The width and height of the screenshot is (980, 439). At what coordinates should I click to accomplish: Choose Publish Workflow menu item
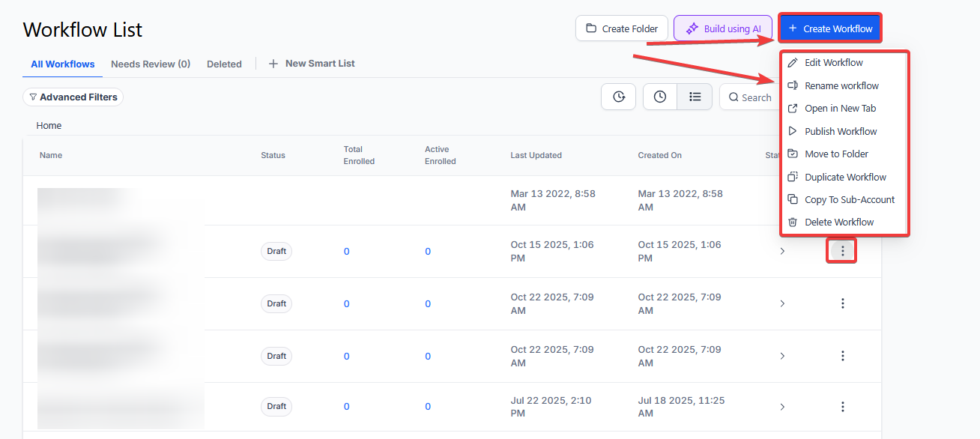coord(841,132)
